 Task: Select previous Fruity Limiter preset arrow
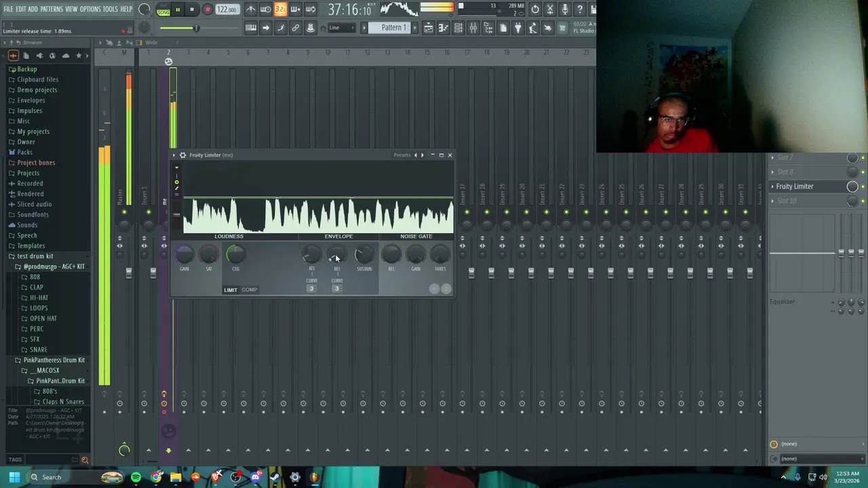click(416, 155)
